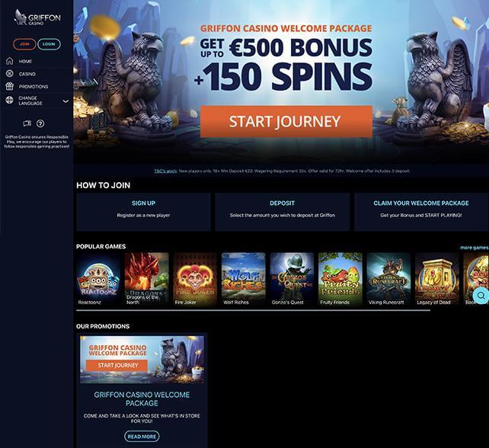Open the T&C's apply link

click(x=165, y=171)
